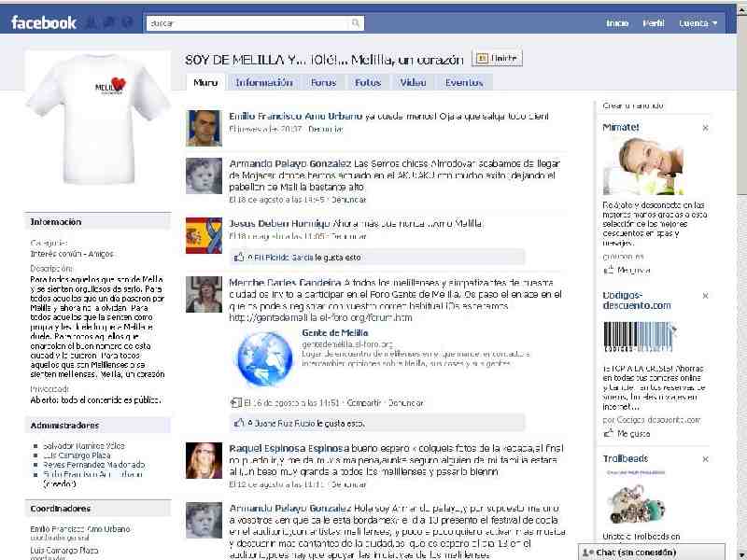Open Jesus Deben Hornigo name link
Image resolution: width=747 pixels, height=560 pixels.
click(x=279, y=223)
